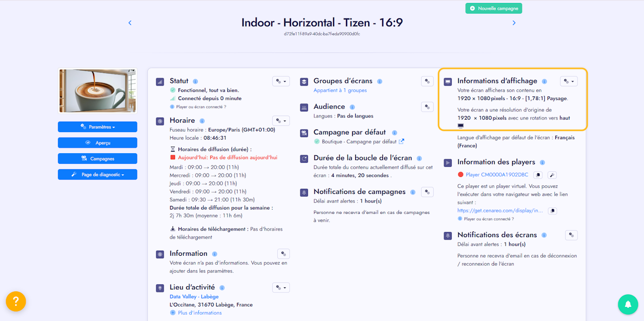Open the Notifications des écrans settings gear
This screenshot has width=644, height=321.
pos(571,235)
